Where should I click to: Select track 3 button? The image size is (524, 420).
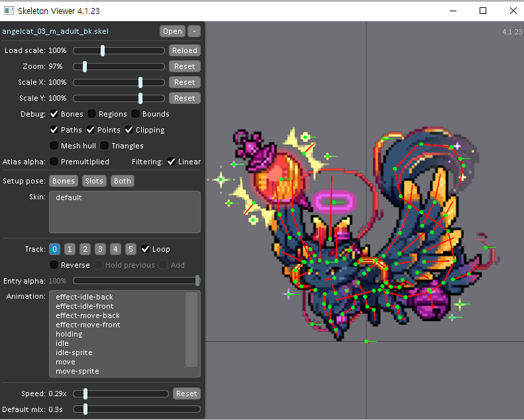click(100, 249)
